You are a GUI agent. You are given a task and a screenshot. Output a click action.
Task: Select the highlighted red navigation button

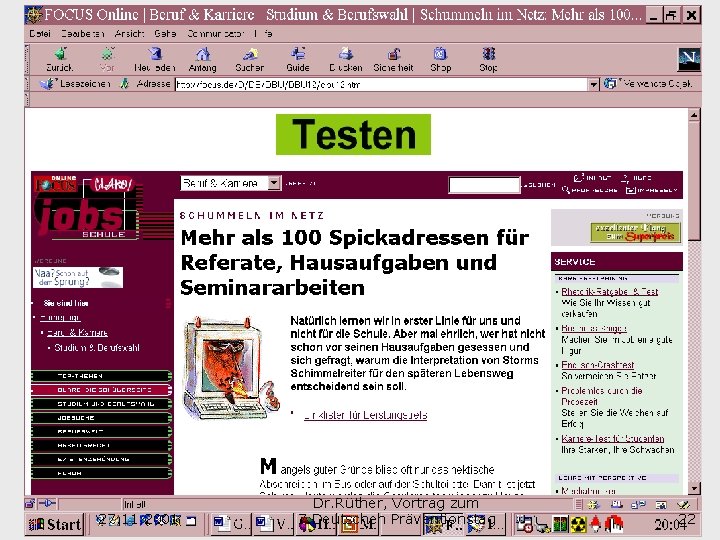coord(101,390)
